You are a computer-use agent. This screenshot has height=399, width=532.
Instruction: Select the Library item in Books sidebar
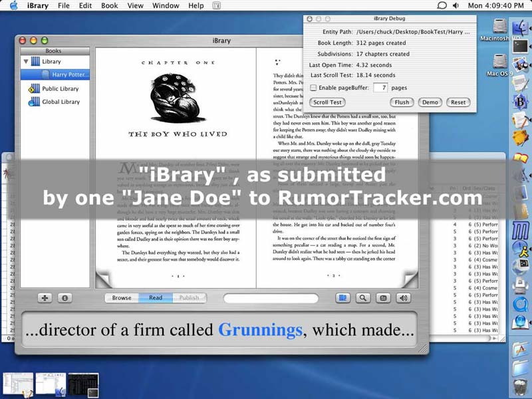pyautogui.click(x=52, y=61)
